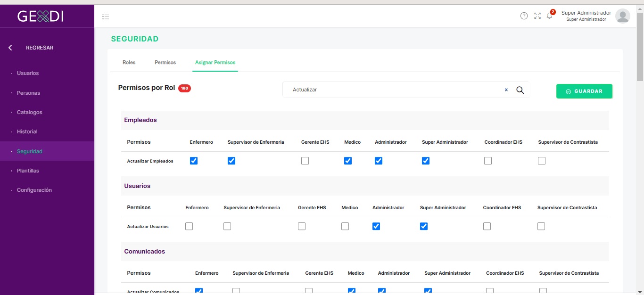Open Configuración in sidebar
The width and height of the screenshot is (644, 295).
point(34,190)
